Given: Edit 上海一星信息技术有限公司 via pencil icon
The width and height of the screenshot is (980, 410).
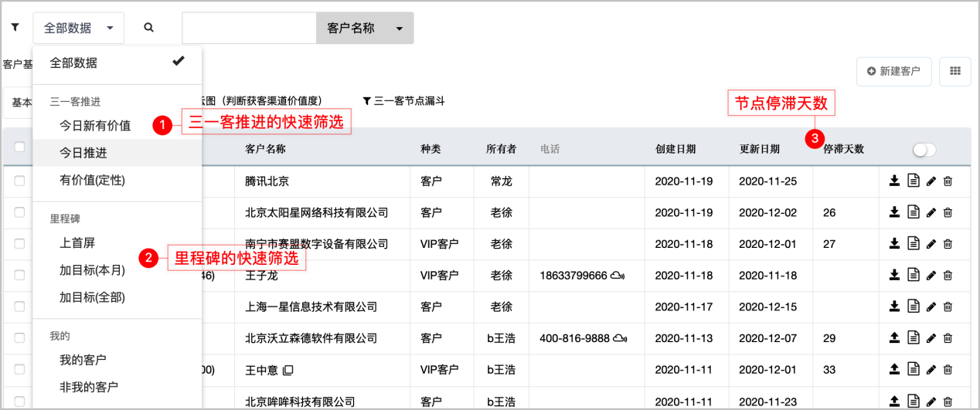Looking at the screenshot, I should (931, 307).
